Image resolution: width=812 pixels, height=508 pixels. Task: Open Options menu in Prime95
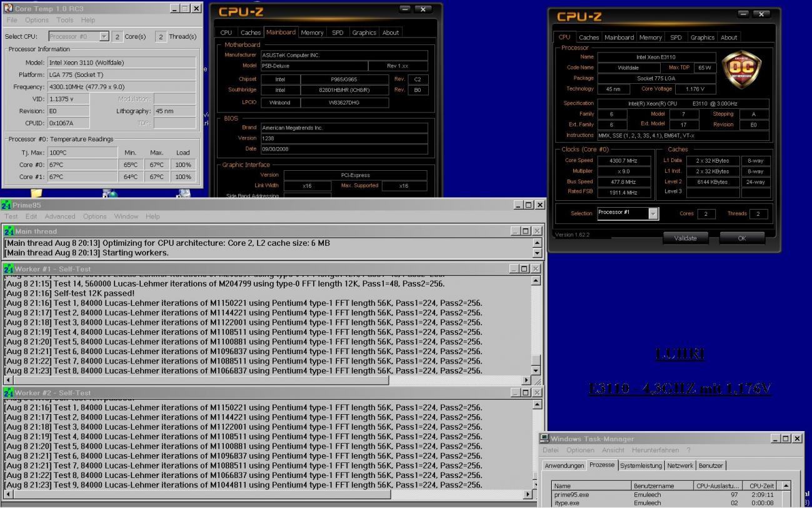pyautogui.click(x=95, y=216)
